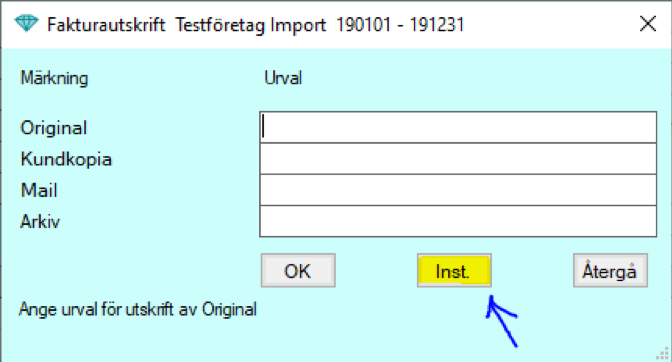Confirm with the OK button
Screen dimensions: 672x362
tap(298, 271)
